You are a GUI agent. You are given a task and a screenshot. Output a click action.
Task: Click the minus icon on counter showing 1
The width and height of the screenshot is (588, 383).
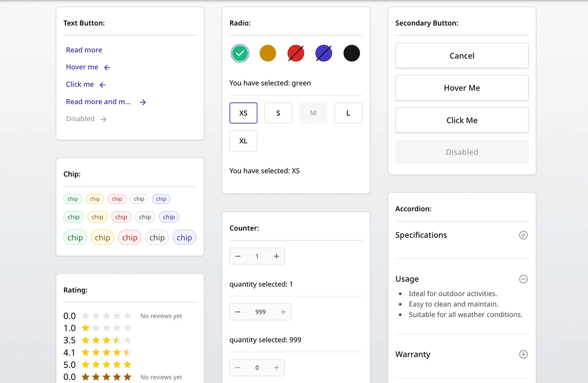click(238, 257)
